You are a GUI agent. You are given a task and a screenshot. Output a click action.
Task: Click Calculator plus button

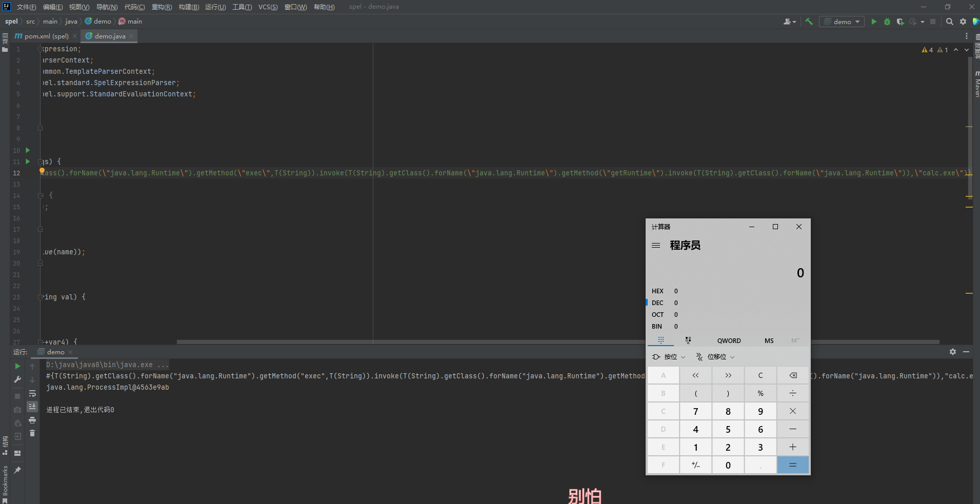pyautogui.click(x=793, y=447)
